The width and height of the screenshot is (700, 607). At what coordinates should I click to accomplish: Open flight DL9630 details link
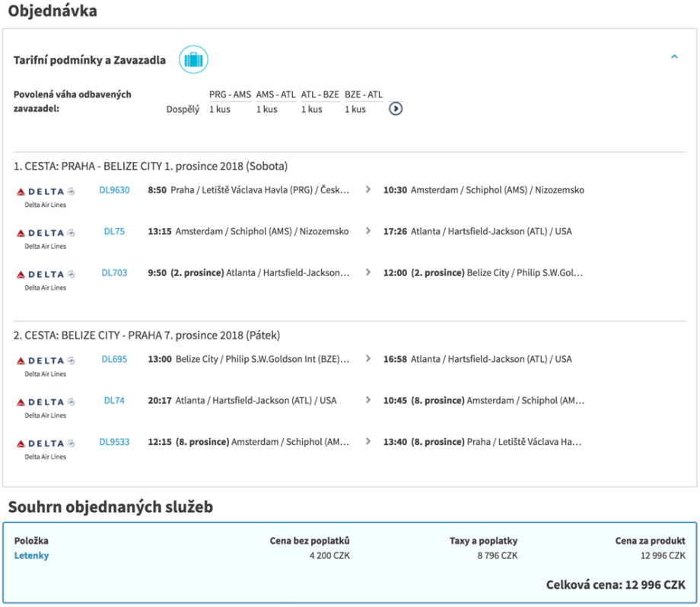(114, 190)
